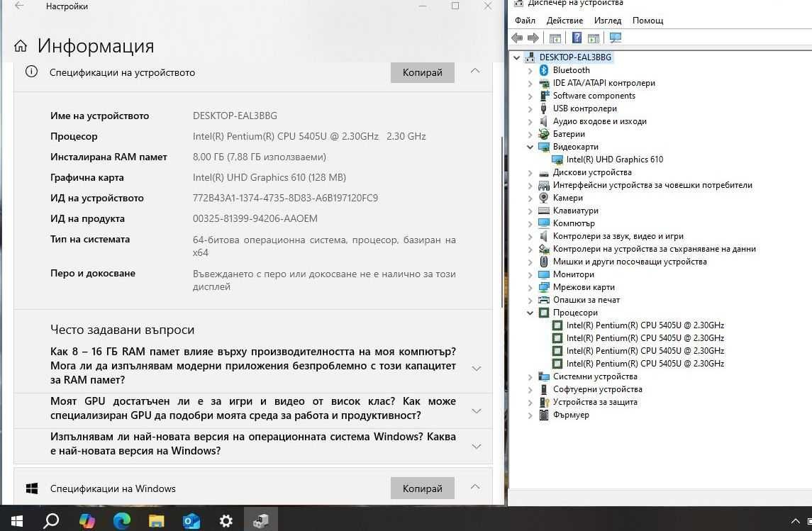Select Устройства за защита item

coord(595,401)
